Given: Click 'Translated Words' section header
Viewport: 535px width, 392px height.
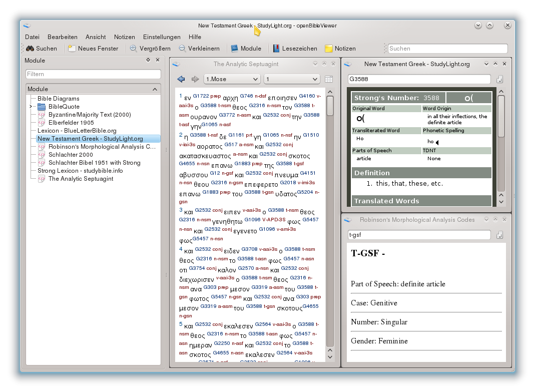Looking at the screenshot, I should [x=422, y=201].
